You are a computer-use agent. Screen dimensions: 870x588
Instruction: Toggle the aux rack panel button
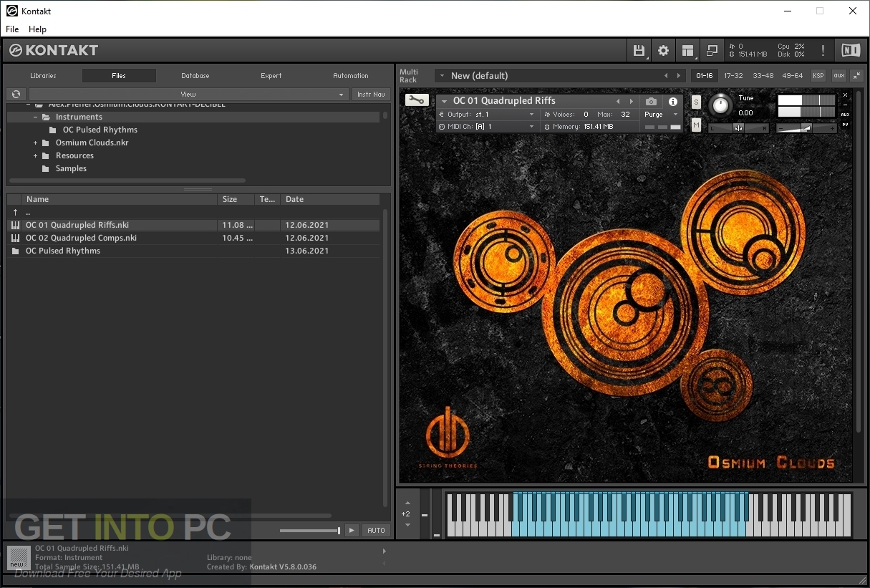tap(838, 75)
